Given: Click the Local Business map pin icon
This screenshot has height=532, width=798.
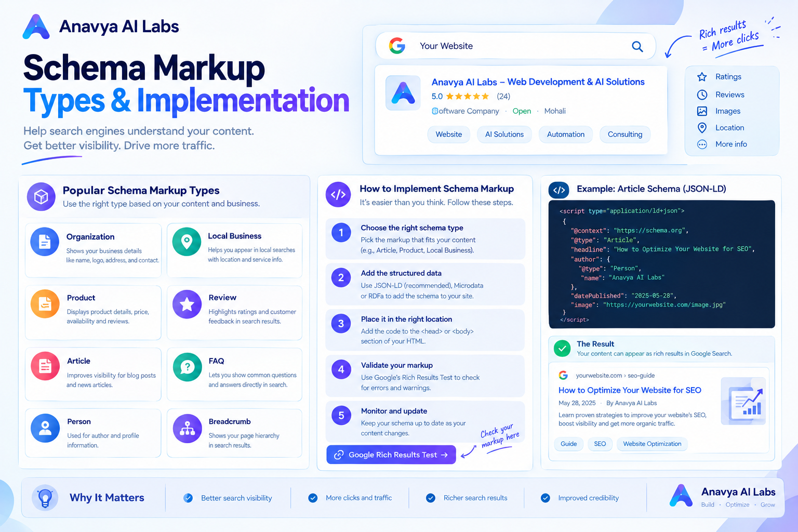Looking at the screenshot, I should click(187, 242).
